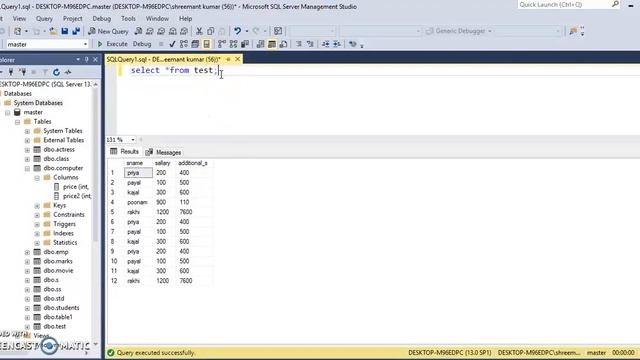Click the Uncomment Selected Lines icon

(310, 44)
